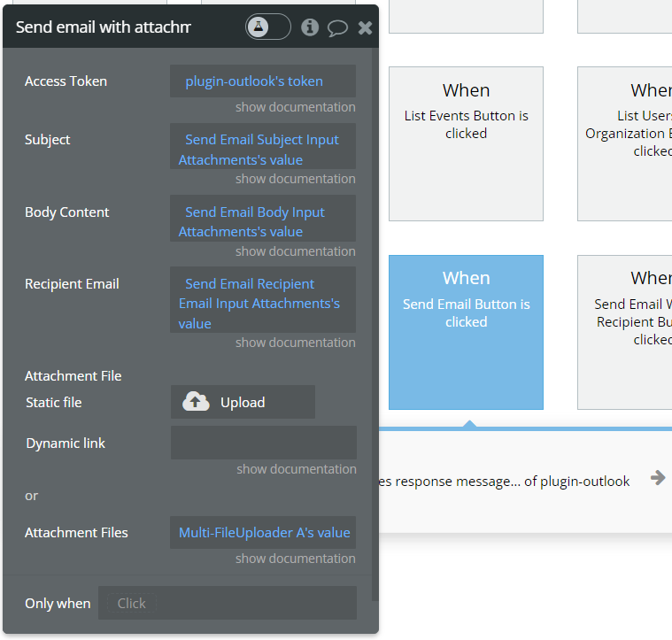Edit the plugin-outlook's token expression
The height and width of the screenshot is (640, 672).
254,81
